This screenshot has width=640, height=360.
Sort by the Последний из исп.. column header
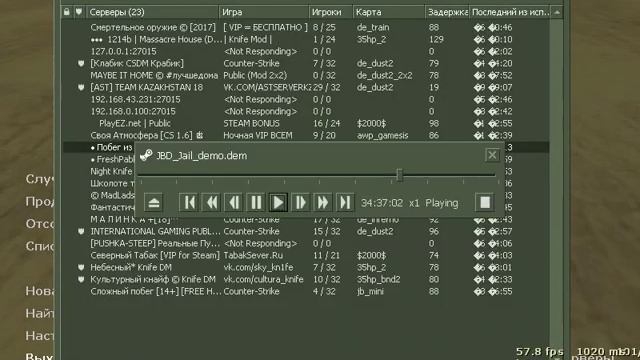[510, 12]
